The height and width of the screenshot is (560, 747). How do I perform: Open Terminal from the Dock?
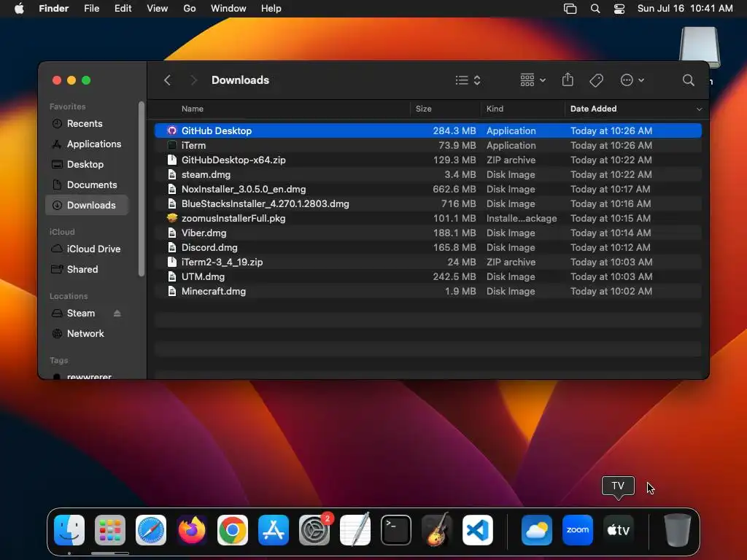click(396, 530)
